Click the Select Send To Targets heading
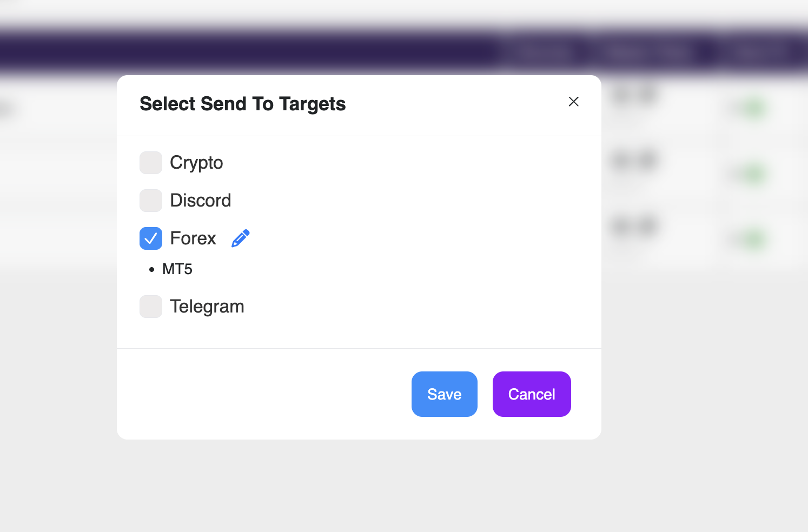808x532 pixels. click(243, 104)
